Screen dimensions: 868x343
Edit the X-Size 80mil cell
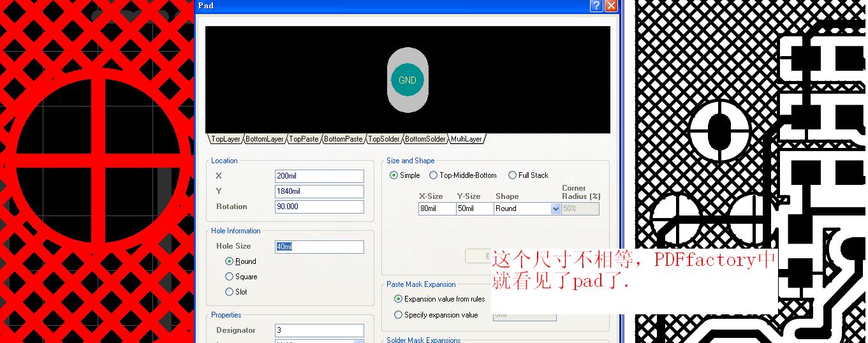pos(437,208)
